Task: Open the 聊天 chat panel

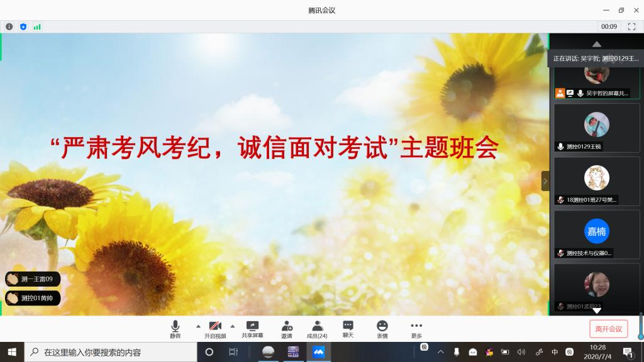Action: coord(348,329)
